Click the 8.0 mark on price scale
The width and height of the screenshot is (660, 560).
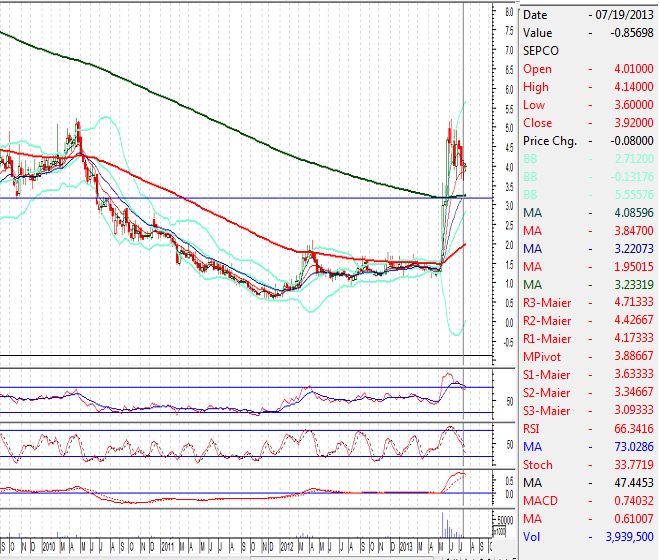[508, 12]
